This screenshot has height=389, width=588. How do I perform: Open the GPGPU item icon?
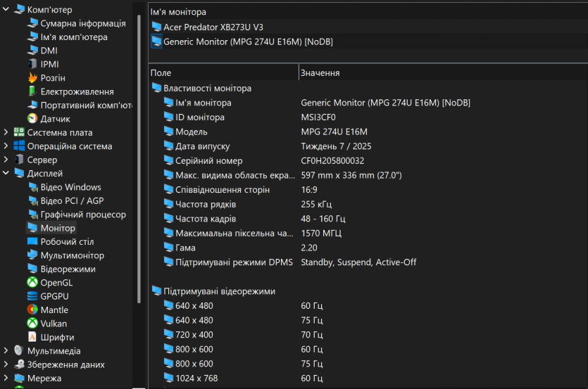pyautogui.click(x=32, y=296)
